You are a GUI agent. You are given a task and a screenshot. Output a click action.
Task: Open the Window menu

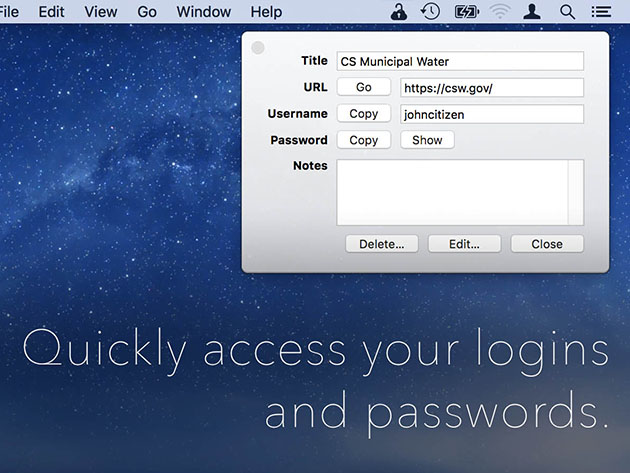(203, 12)
